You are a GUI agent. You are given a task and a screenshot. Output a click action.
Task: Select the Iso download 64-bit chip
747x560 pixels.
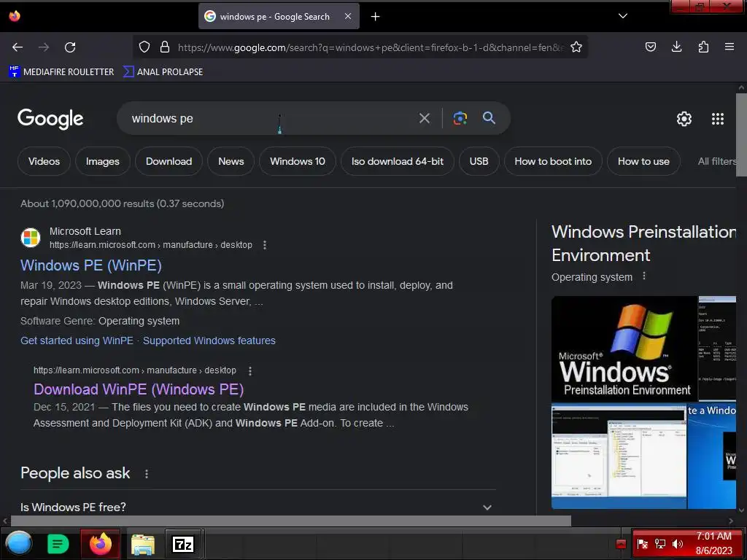[398, 161]
